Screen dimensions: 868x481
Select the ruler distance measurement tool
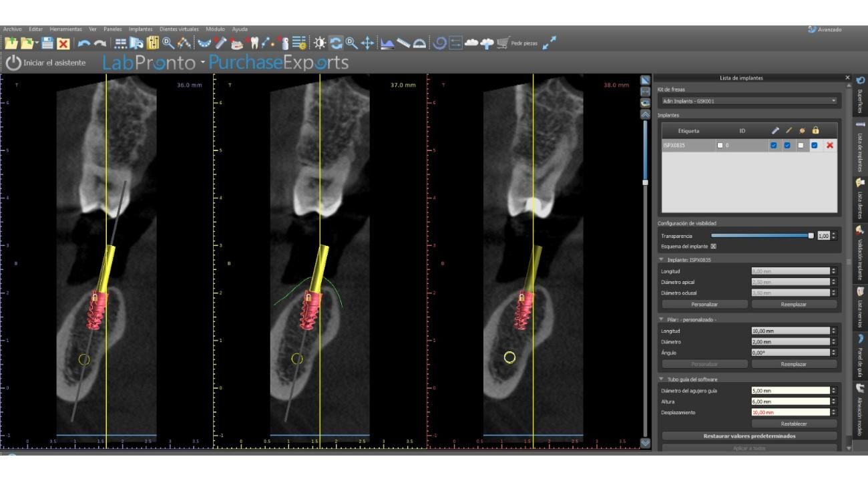[403, 43]
